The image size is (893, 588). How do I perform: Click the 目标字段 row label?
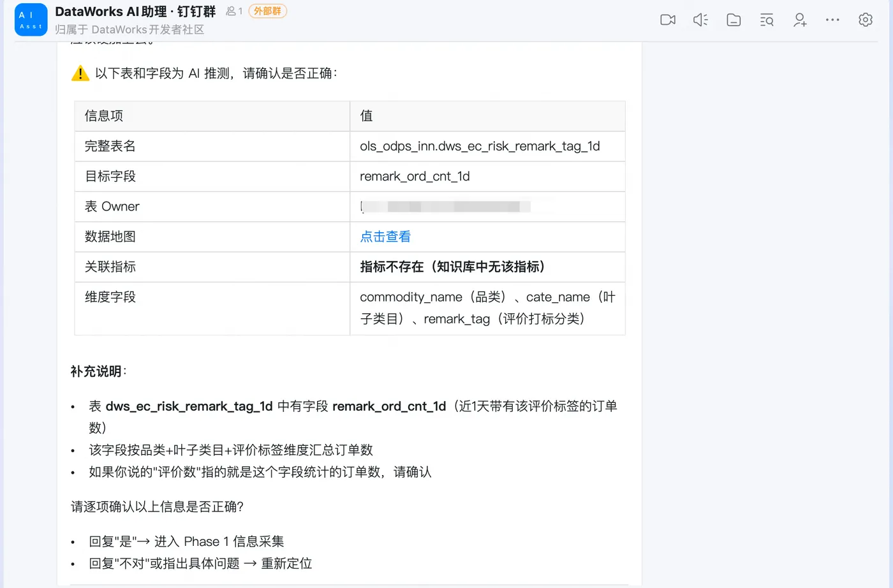[110, 176]
